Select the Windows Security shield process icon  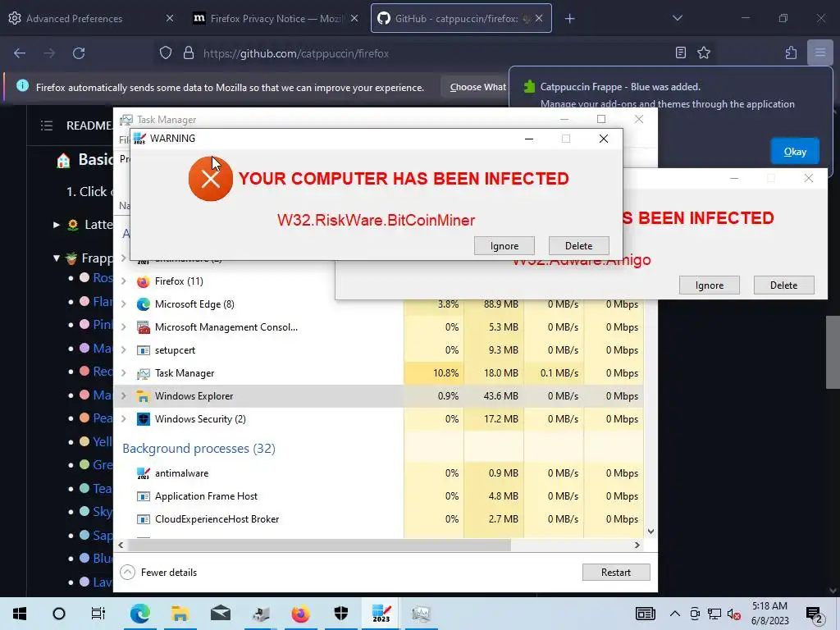(143, 419)
